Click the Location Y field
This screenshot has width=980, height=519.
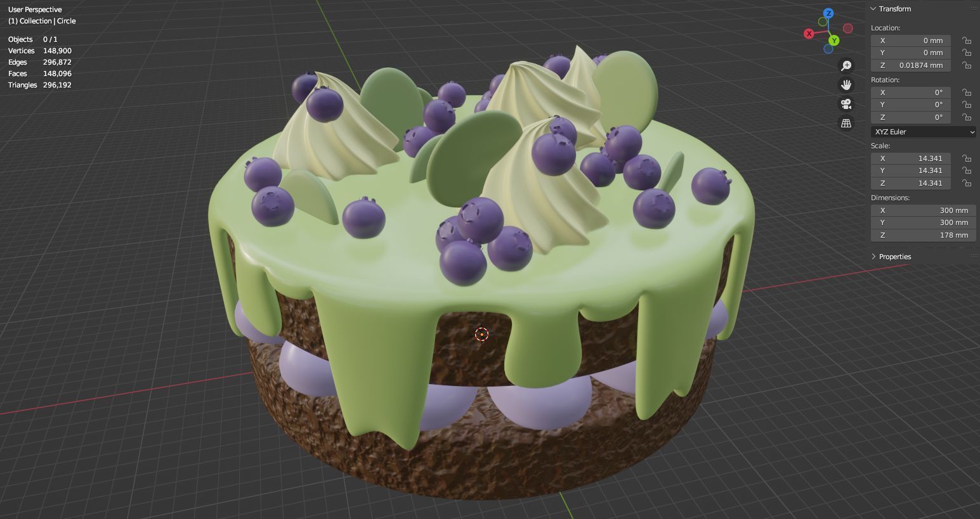[911, 53]
